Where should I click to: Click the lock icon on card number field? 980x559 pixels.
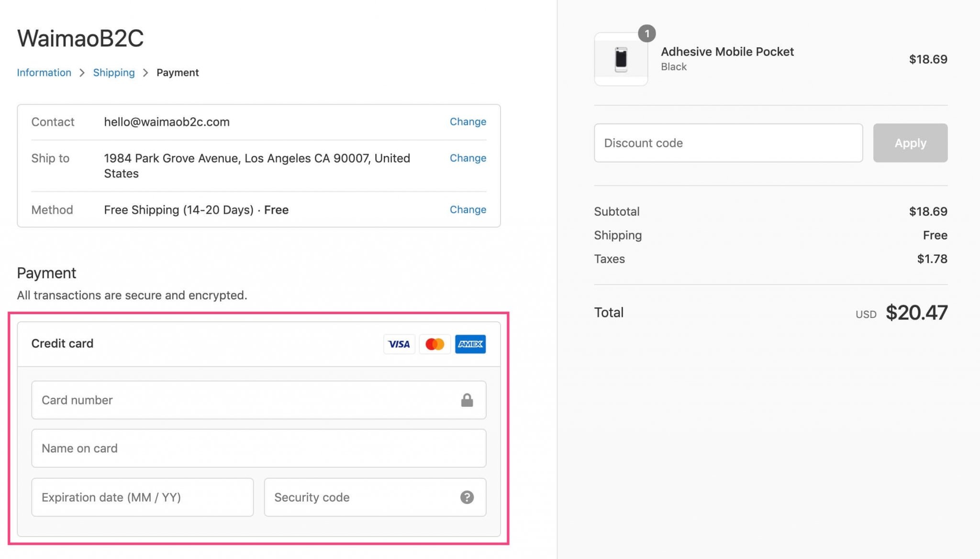(467, 400)
